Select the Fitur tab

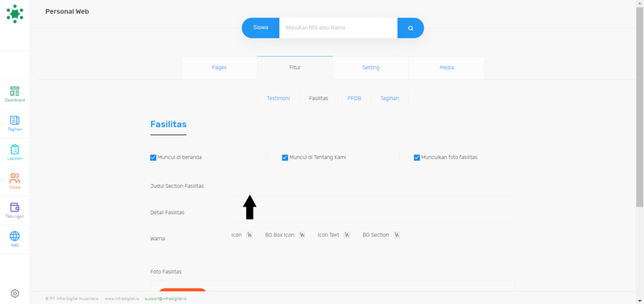(x=295, y=68)
